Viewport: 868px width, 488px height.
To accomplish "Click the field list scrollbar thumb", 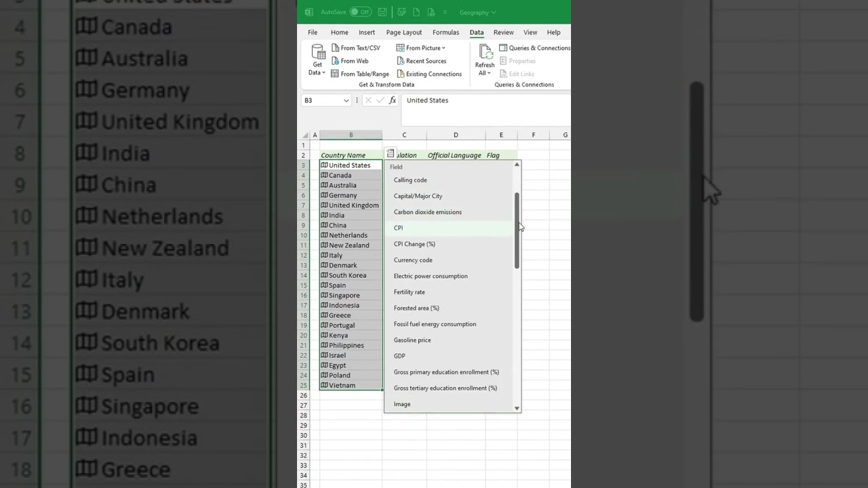I will point(517,230).
